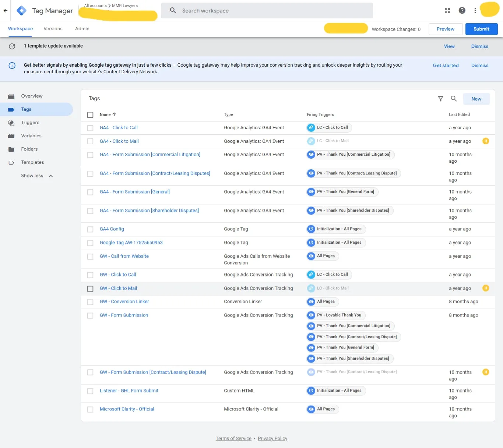Viewport: 503px width, 448px height.
Task: Toggle the select-all checkbox in Tags header
Action: [90, 115]
